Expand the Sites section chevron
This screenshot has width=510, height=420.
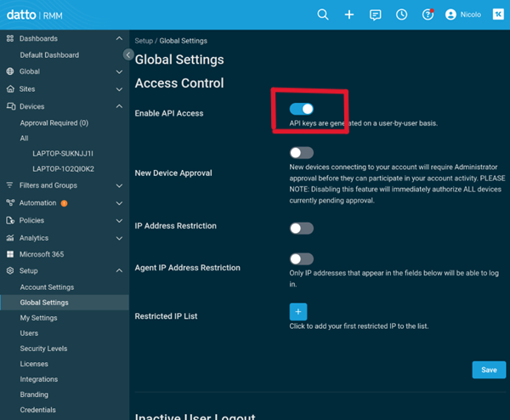tap(119, 89)
